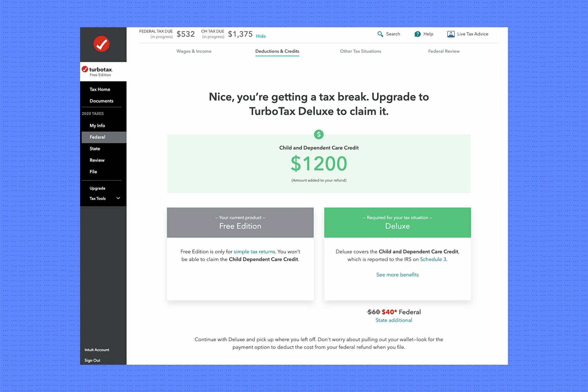Click the Live Tax Advice icon

coord(450,34)
